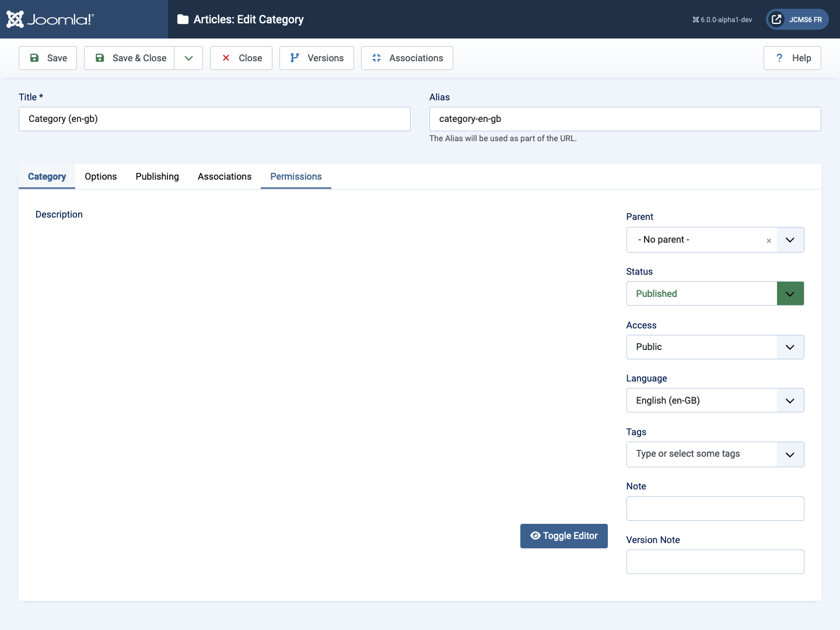Open the Versions history
The height and width of the screenshot is (630, 840).
click(x=317, y=58)
